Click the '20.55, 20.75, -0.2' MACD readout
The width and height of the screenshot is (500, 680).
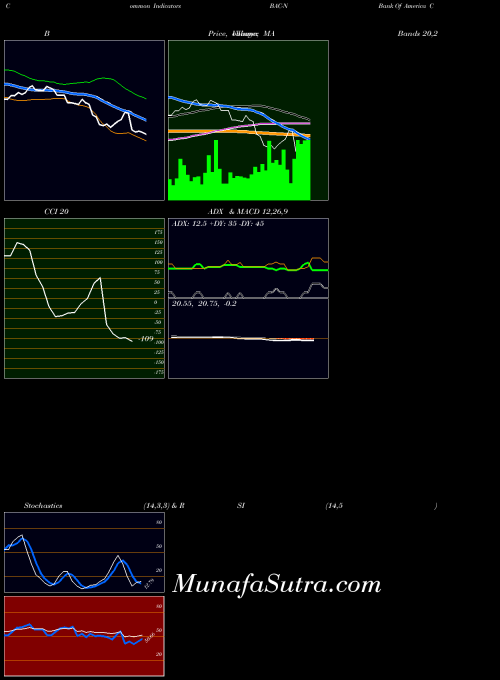[x=204, y=304]
